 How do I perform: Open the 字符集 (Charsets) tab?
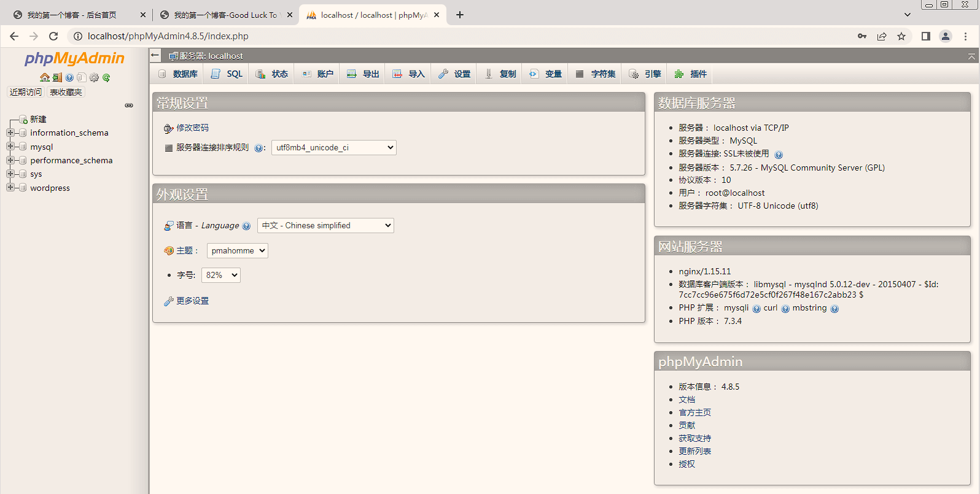(x=596, y=74)
